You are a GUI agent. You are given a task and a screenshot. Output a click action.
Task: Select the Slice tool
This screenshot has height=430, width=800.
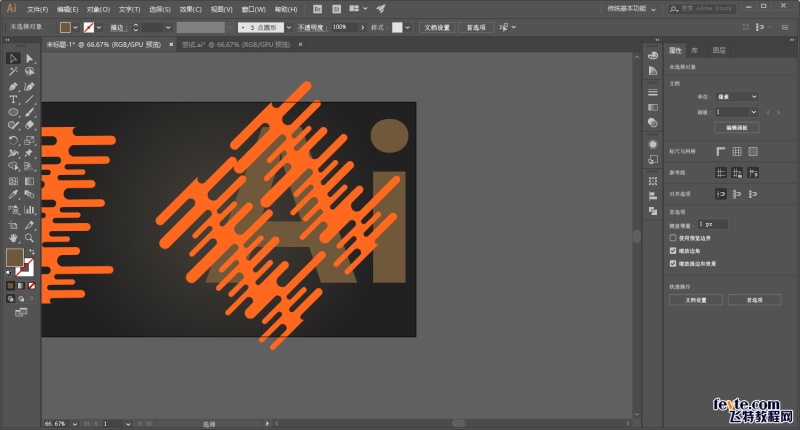click(30, 225)
